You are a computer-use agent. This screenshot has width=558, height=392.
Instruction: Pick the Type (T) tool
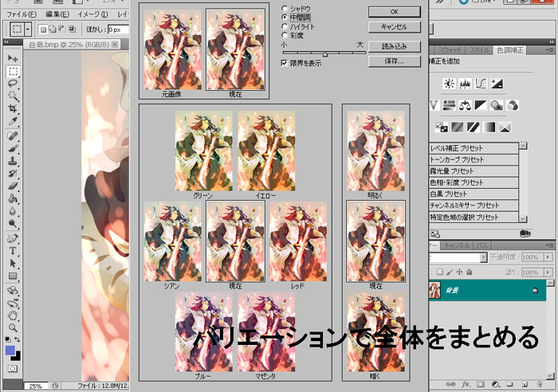coord(13,250)
